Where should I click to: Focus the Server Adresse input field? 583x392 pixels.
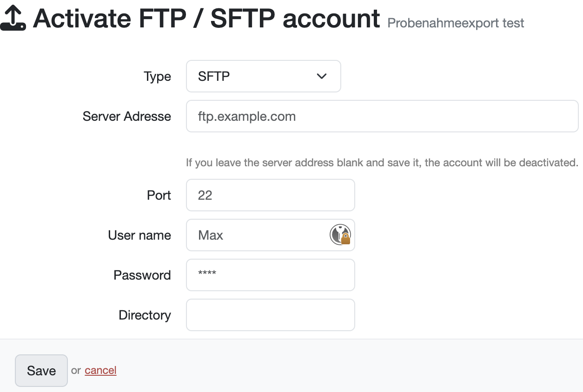tap(382, 116)
